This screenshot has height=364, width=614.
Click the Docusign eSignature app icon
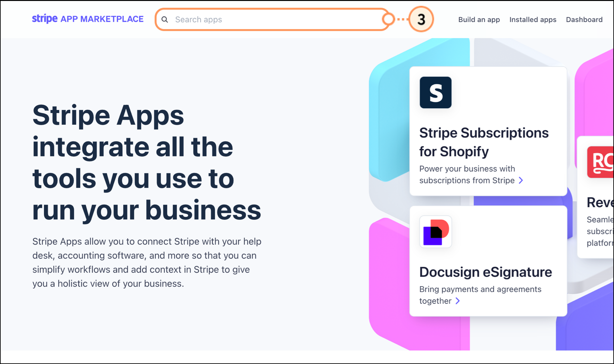coord(435,232)
